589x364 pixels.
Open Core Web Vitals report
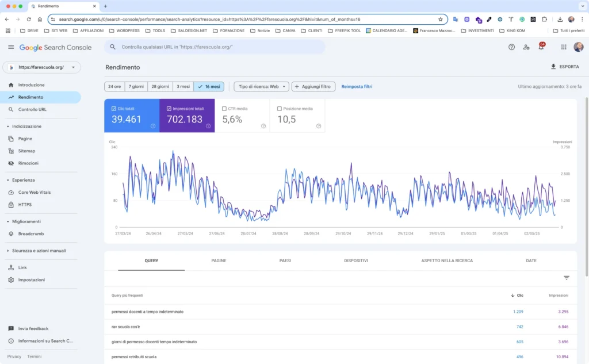click(x=41, y=192)
